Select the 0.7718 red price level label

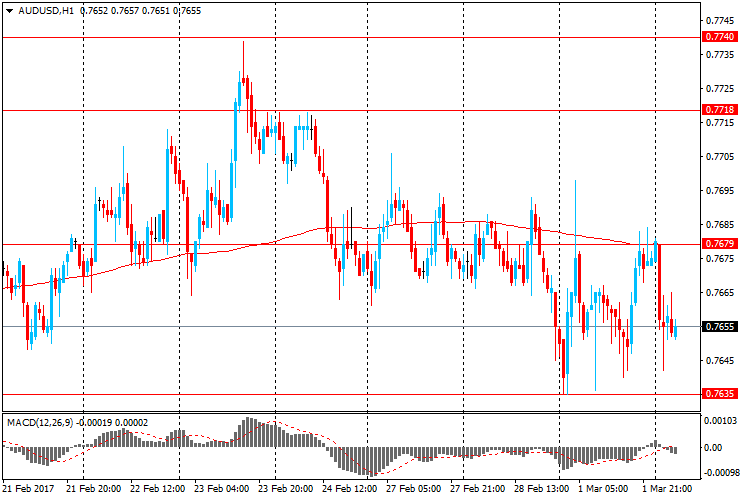pyautogui.click(x=720, y=110)
